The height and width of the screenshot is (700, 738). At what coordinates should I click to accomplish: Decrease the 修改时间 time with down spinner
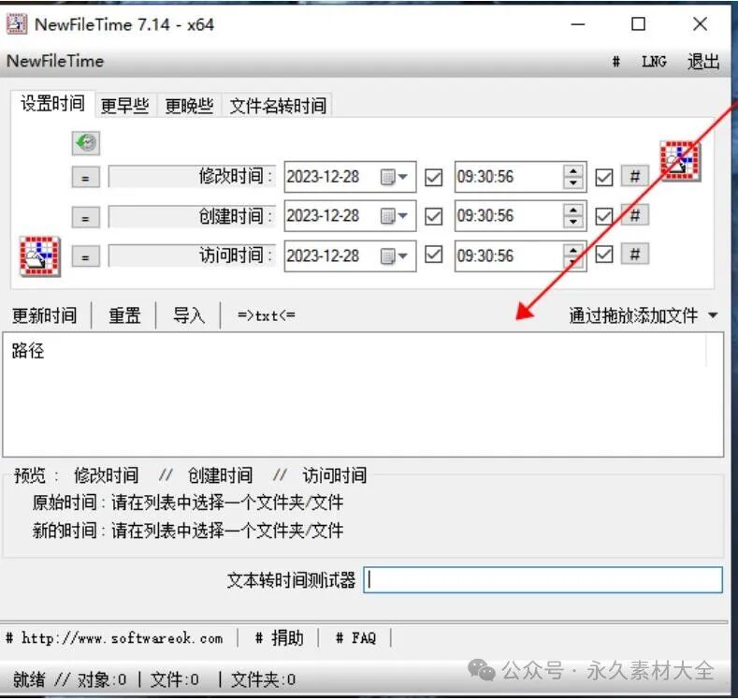click(572, 183)
